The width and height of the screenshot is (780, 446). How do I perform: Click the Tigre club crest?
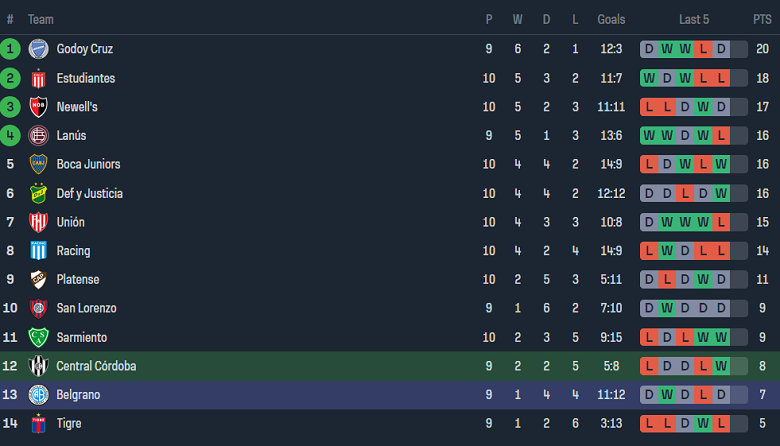(38, 424)
